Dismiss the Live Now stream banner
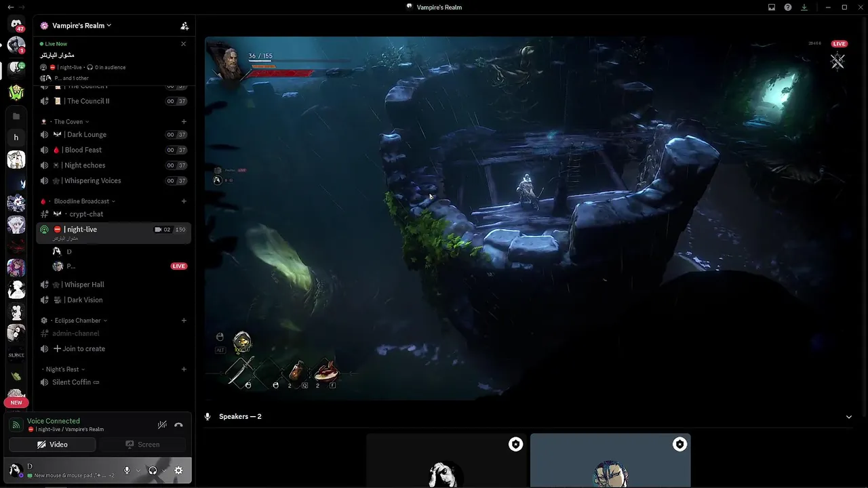The height and width of the screenshot is (488, 868). coord(183,44)
